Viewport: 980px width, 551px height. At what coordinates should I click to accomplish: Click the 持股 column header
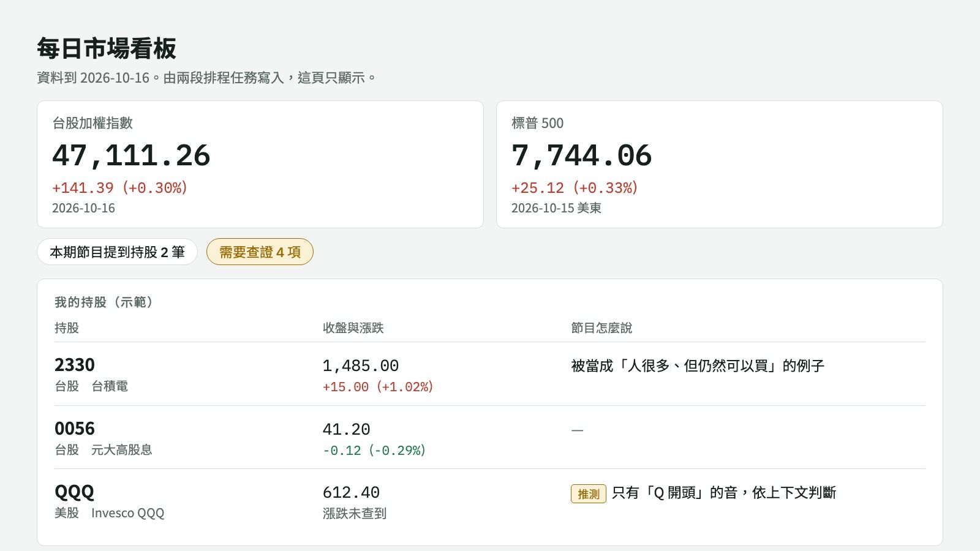click(x=67, y=328)
